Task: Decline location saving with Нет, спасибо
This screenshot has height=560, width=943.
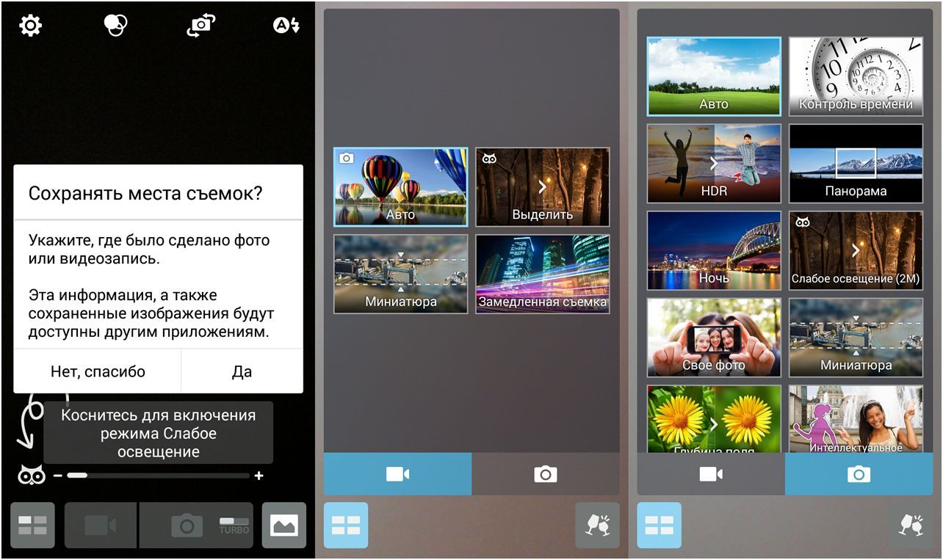Action: (98, 371)
